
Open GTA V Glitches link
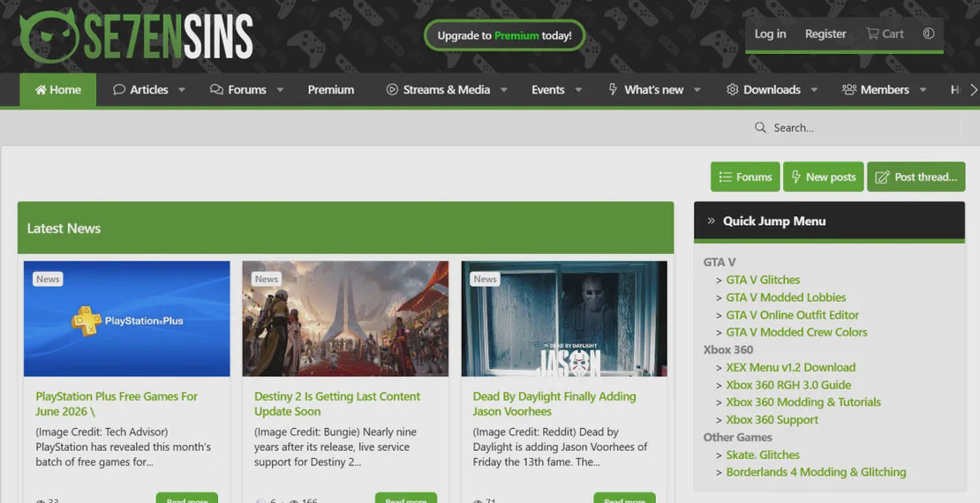(763, 280)
